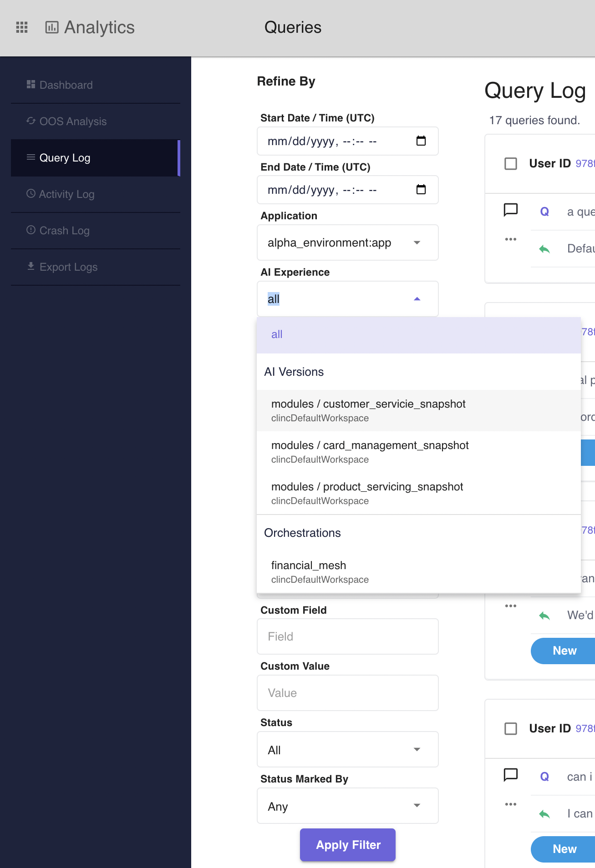Open calendar picker for End Date
The height and width of the screenshot is (868, 595).
421,190
